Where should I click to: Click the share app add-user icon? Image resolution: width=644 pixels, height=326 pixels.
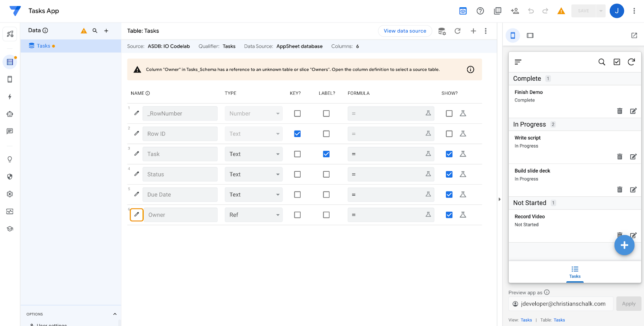click(514, 11)
